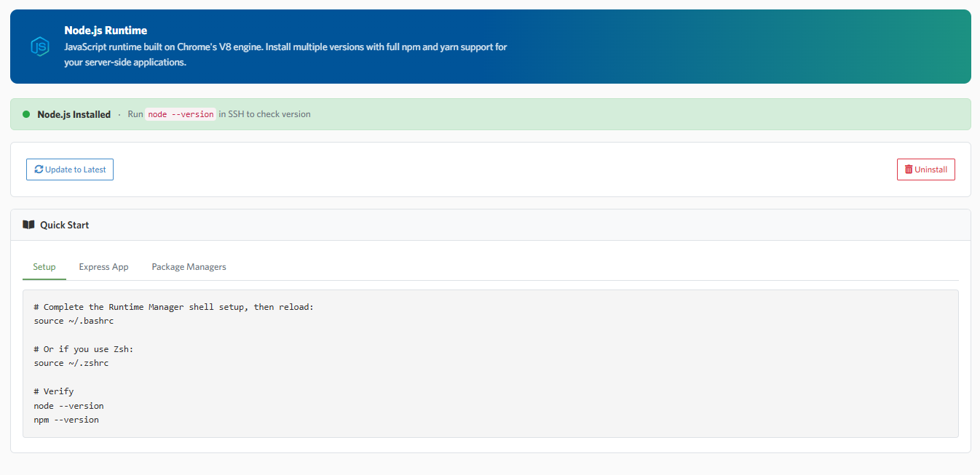The image size is (980, 475).
Task: Click the '# Verify' comment line
Action: click(x=54, y=391)
